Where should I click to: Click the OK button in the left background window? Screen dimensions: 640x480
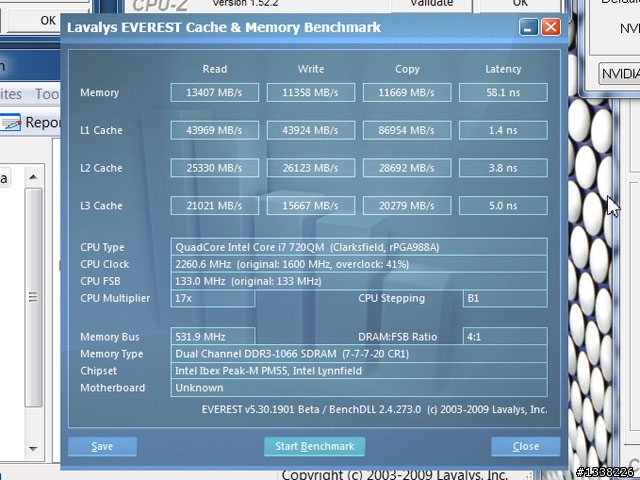click(x=48, y=20)
